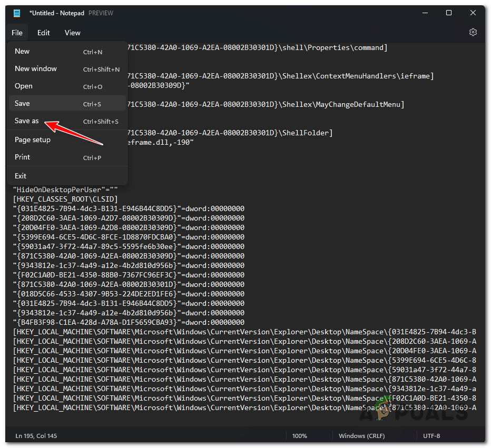Click the line "HideOnDesktopPerUser"=""
Screen dimensions: 491x448
pos(65,190)
